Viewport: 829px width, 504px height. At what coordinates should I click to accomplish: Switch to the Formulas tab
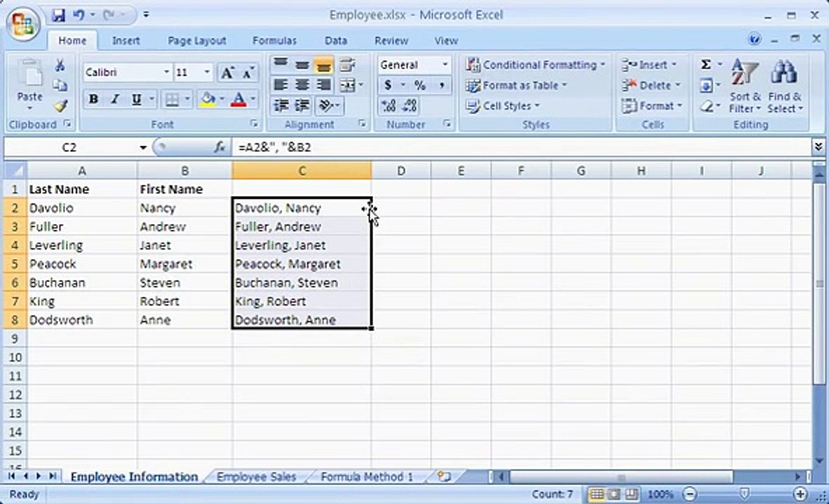[x=274, y=41]
